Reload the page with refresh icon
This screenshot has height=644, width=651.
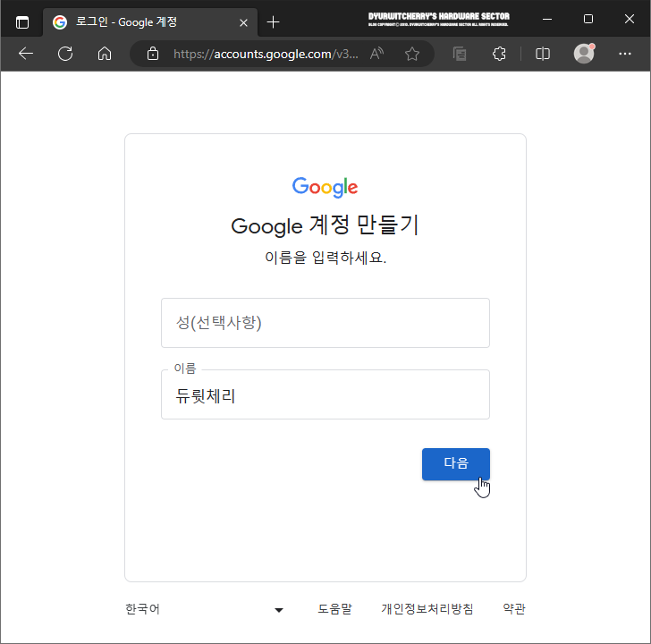tap(65, 54)
